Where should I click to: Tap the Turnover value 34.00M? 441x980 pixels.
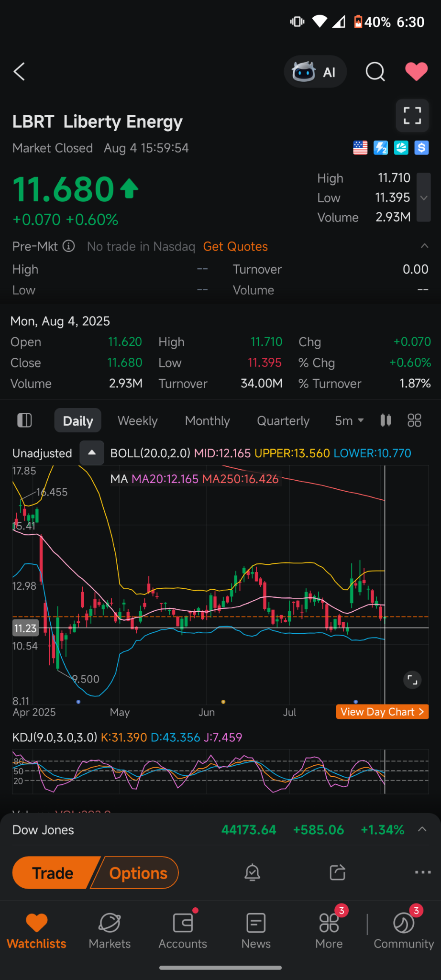pyautogui.click(x=262, y=384)
